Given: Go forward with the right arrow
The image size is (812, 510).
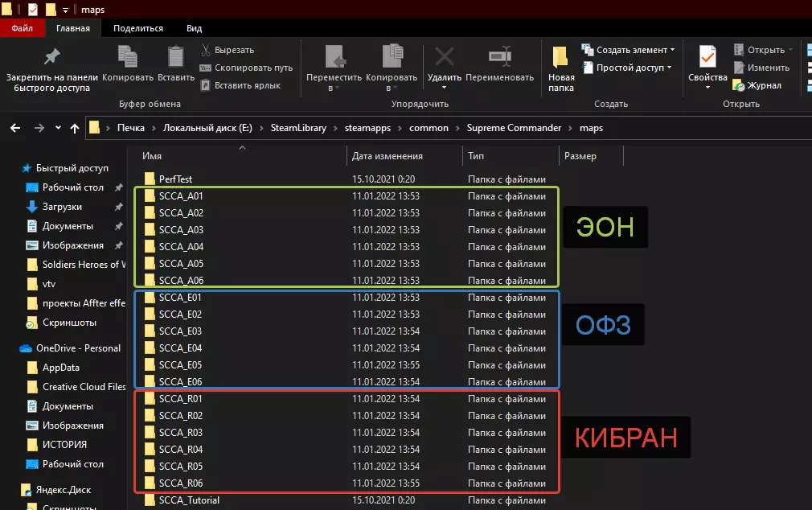Looking at the screenshot, I should pyautogui.click(x=39, y=127).
